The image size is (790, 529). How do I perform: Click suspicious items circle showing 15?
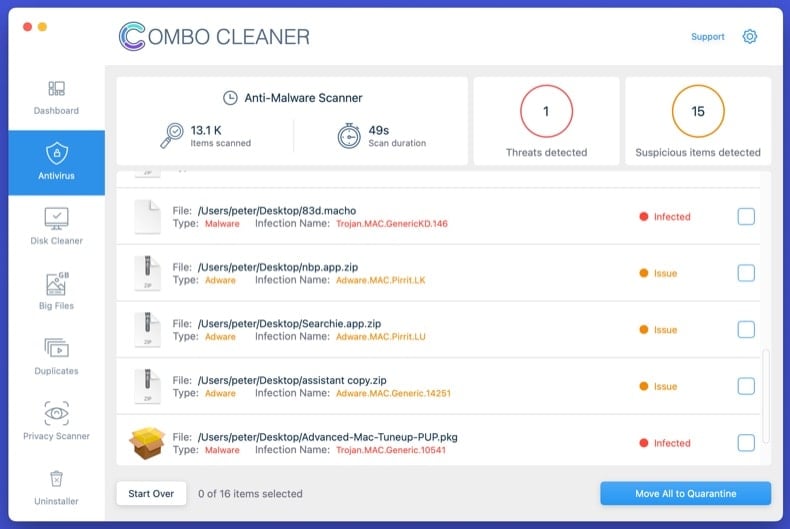698,111
